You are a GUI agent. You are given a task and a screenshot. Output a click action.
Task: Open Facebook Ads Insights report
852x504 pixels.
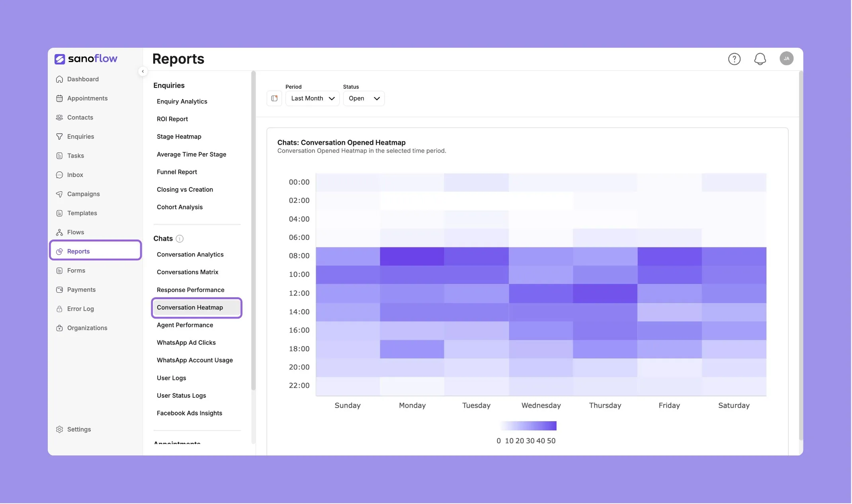(189, 413)
